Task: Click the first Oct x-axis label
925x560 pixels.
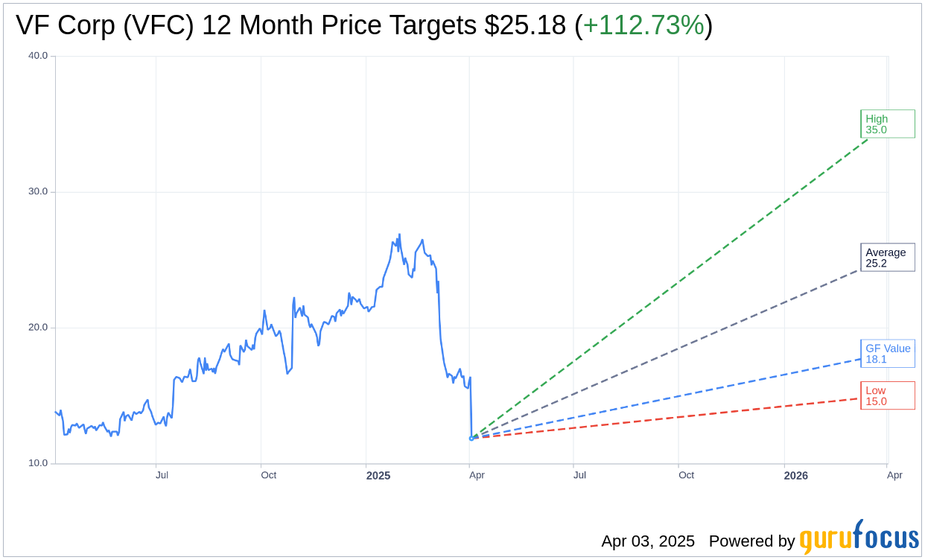Action: [268, 475]
